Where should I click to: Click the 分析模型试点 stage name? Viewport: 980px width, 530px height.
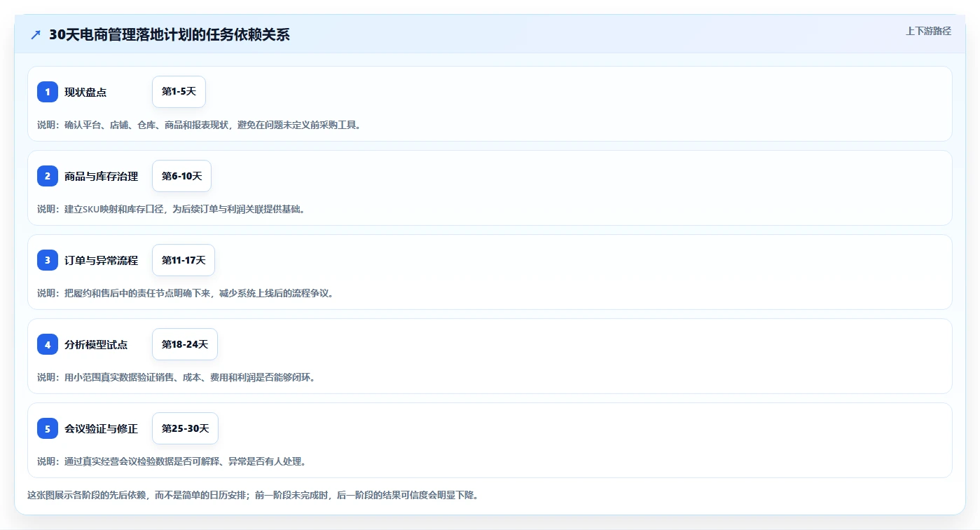click(x=96, y=345)
